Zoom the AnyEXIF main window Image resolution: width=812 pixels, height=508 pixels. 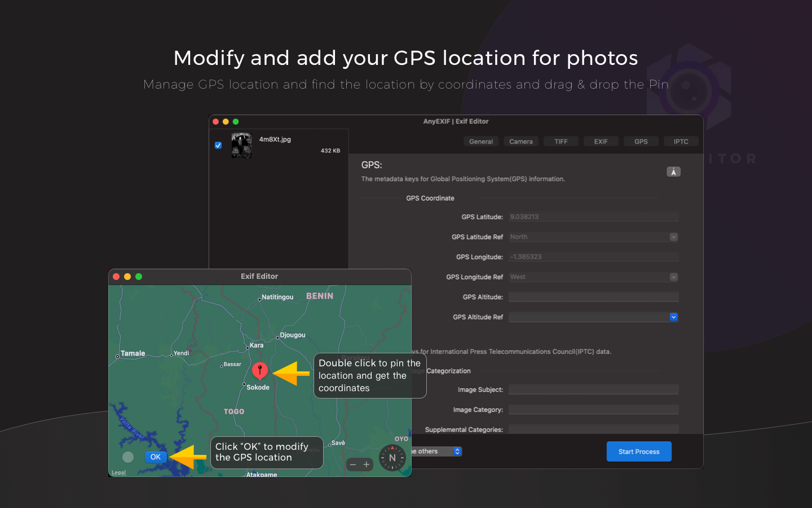point(236,121)
